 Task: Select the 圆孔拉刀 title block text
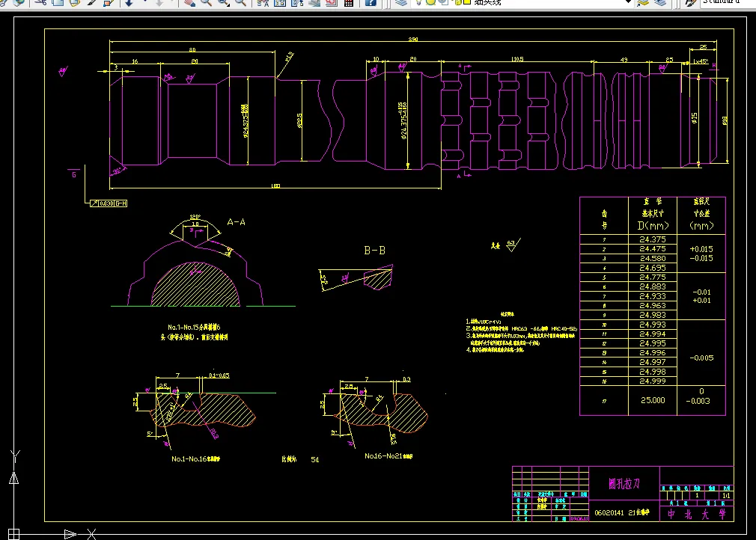tap(624, 484)
